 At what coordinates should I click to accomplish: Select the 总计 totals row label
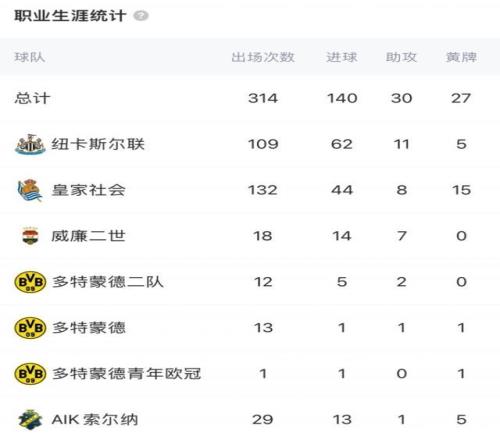pos(32,98)
